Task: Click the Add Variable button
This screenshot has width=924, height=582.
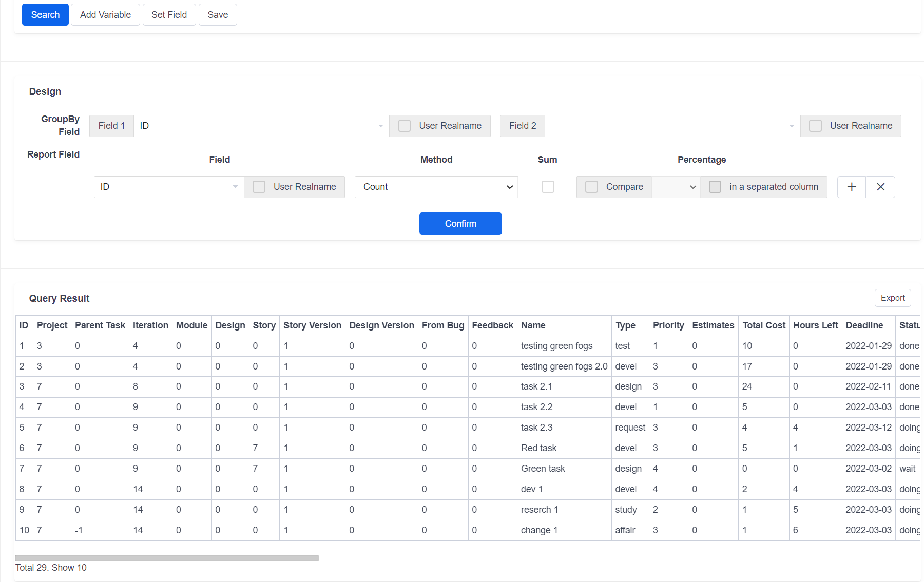Action: pos(105,15)
